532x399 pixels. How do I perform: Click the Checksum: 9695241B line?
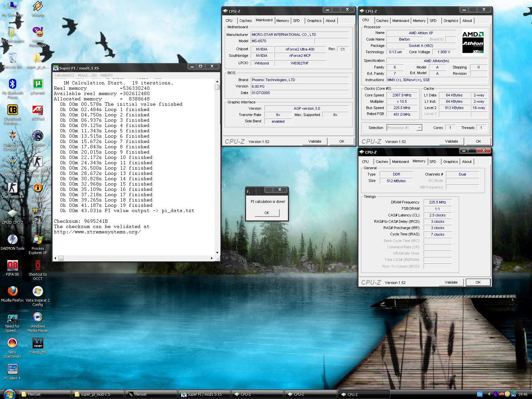click(81, 221)
